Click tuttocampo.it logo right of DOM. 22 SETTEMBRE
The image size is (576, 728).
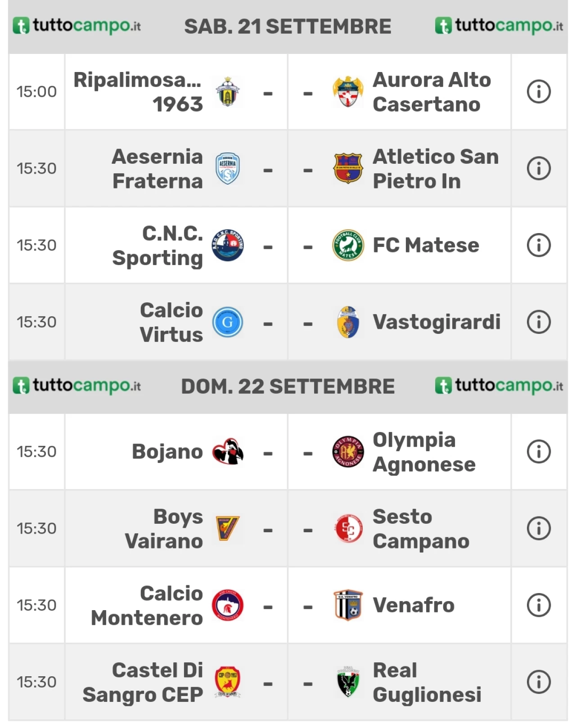coord(499,386)
